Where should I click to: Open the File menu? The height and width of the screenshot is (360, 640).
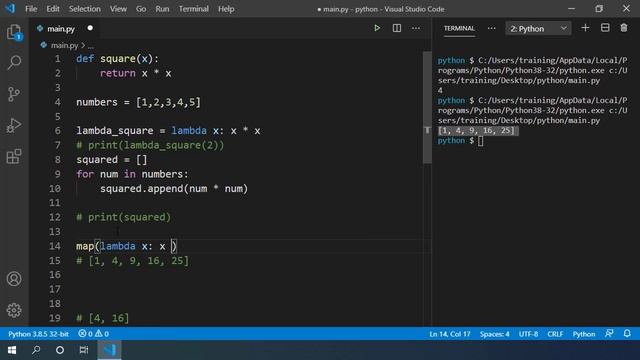[x=31, y=9]
